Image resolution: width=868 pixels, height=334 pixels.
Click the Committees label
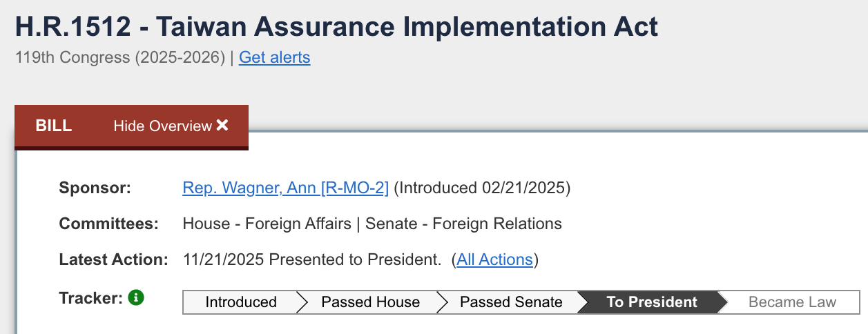click(109, 224)
